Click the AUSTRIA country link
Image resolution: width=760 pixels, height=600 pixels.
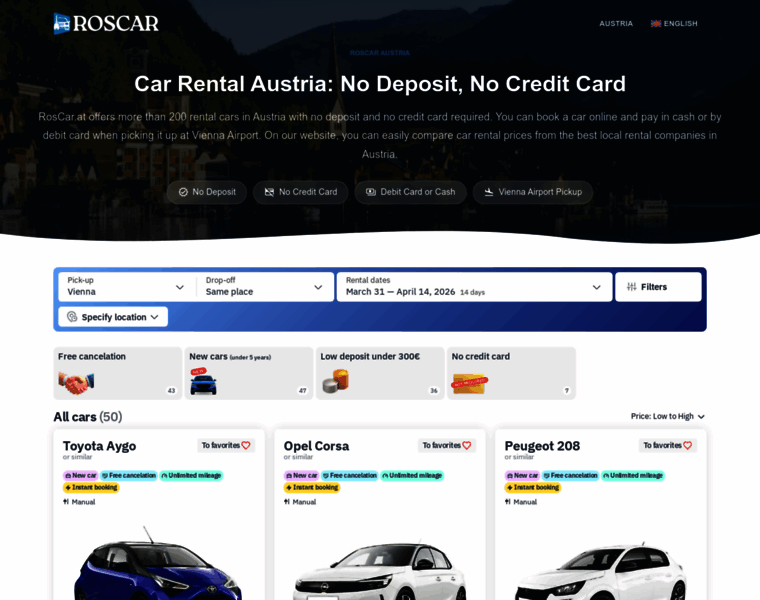[616, 23]
